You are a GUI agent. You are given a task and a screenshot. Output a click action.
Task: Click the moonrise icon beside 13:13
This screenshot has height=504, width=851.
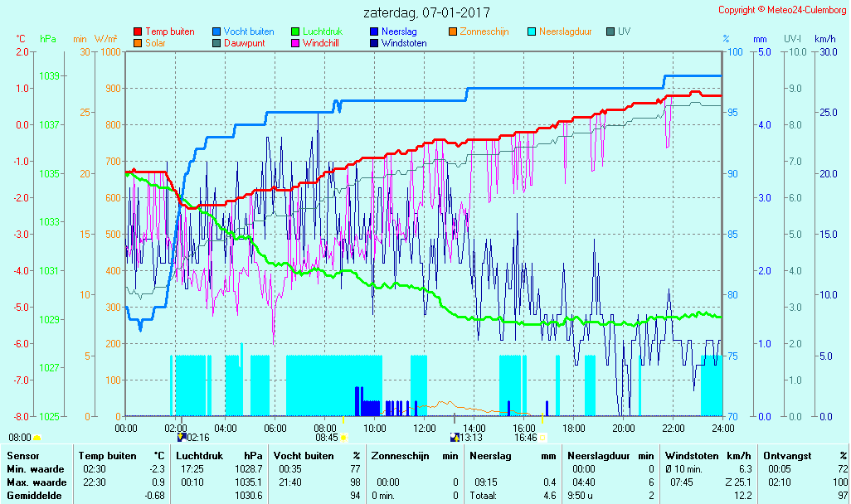tap(454, 437)
